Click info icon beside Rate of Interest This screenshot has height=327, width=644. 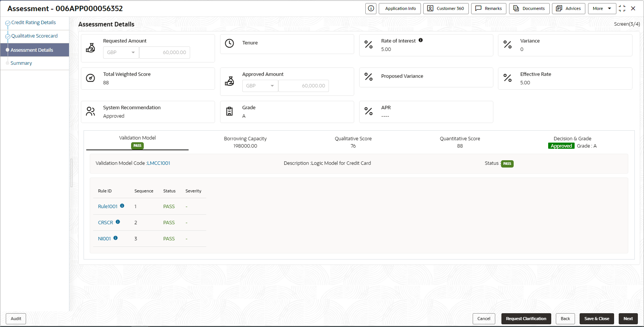tap(421, 40)
